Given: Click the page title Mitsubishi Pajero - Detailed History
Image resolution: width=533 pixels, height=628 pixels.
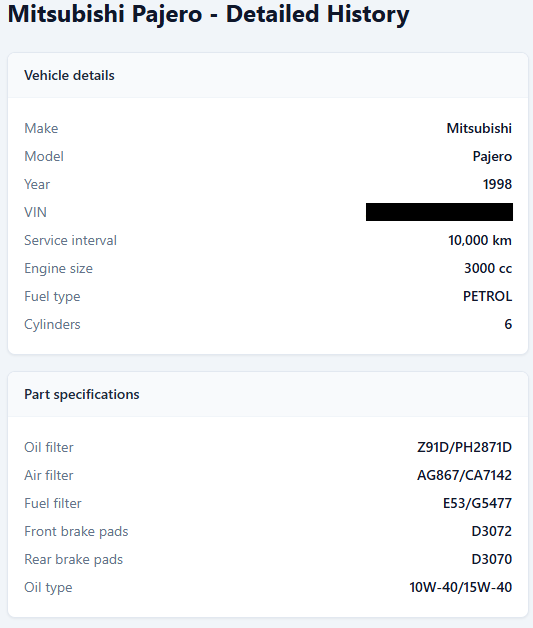Looking at the screenshot, I should click(208, 14).
